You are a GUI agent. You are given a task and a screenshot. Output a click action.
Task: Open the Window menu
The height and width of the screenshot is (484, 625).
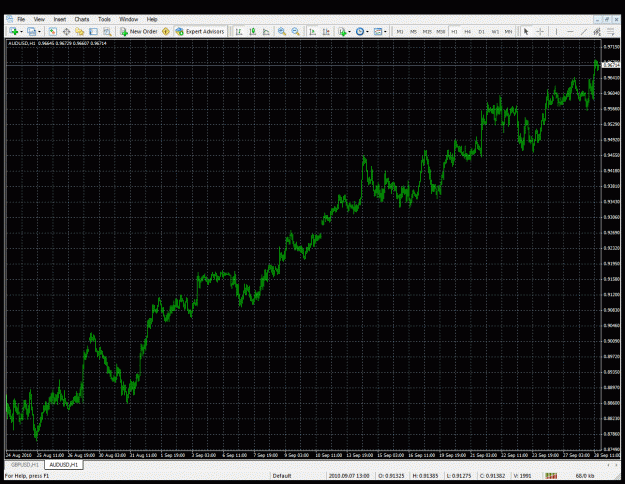tap(128, 19)
